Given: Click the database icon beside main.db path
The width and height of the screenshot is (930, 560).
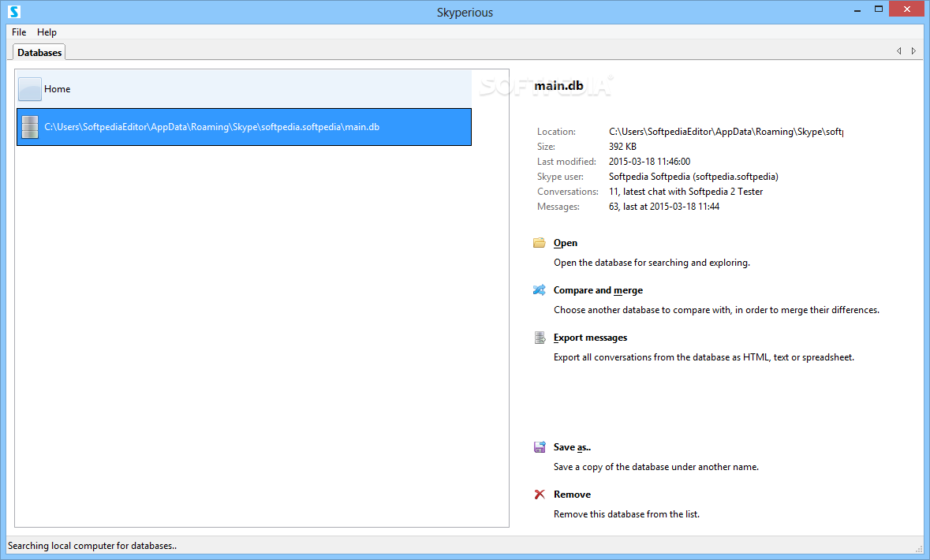Looking at the screenshot, I should (30, 127).
